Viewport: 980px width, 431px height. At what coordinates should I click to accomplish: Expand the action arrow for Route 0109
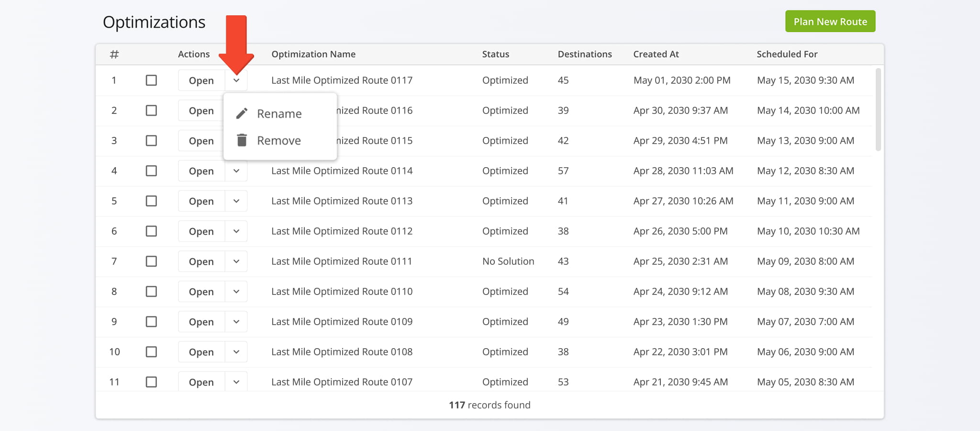[x=236, y=322]
